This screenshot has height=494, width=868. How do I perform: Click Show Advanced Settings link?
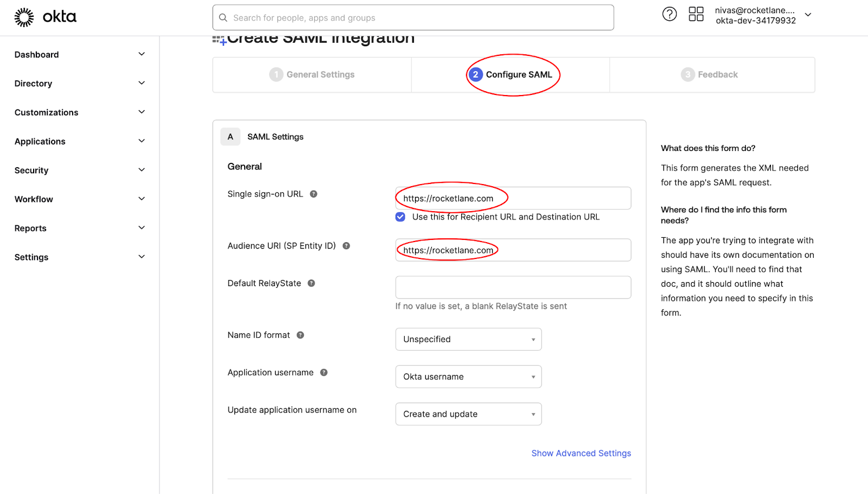[581, 453]
